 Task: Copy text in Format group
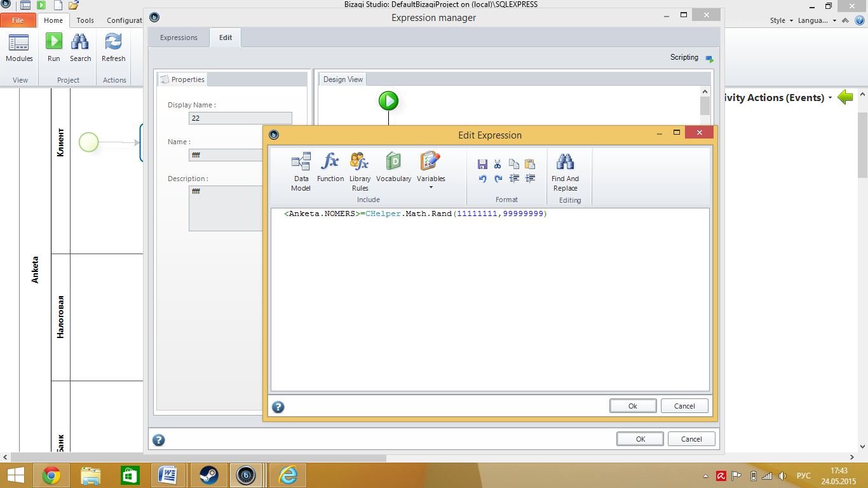pos(513,164)
